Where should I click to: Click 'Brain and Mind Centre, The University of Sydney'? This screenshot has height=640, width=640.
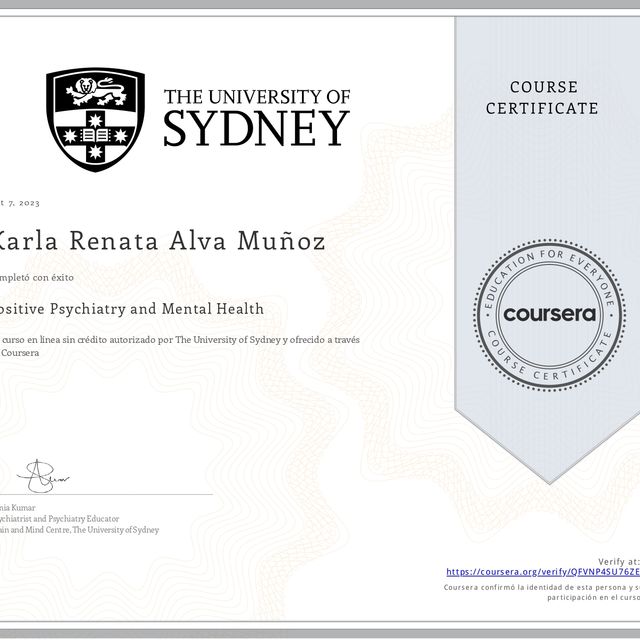pyautogui.click(x=80, y=530)
